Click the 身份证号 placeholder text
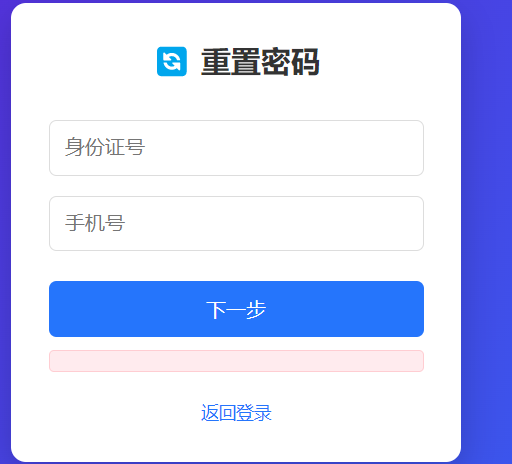512x464 pixels. [105, 147]
